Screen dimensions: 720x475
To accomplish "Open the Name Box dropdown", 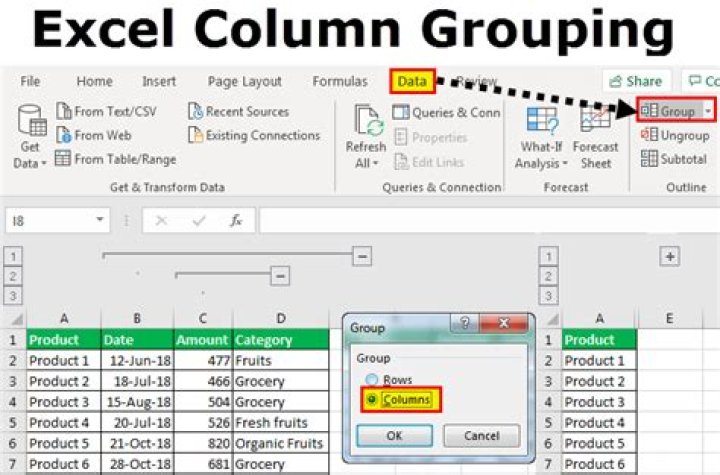I will [100, 220].
